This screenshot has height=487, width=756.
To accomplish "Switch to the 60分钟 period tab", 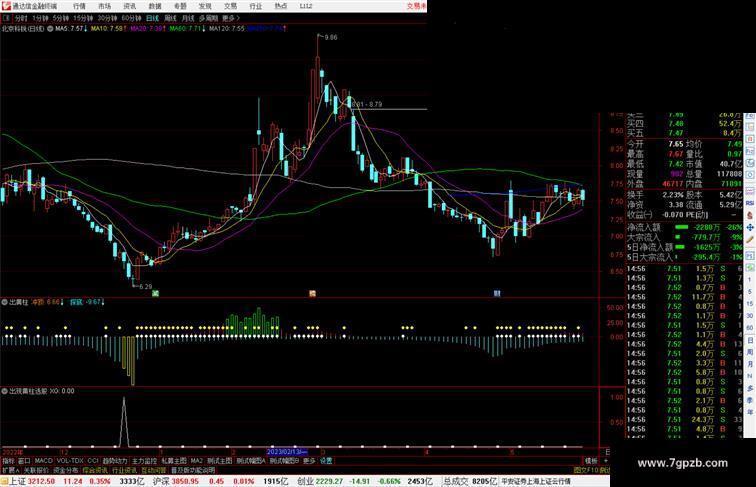I will pyautogui.click(x=131, y=18).
